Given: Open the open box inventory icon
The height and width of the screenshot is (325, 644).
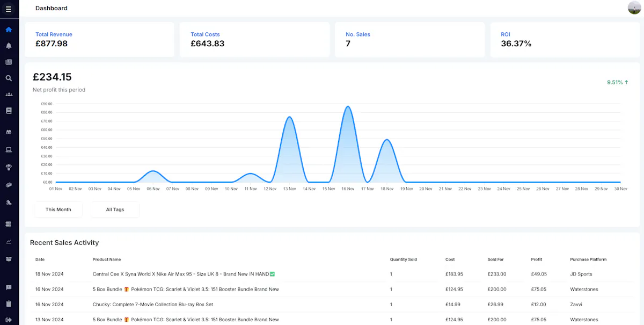Looking at the screenshot, I should pyautogui.click(x=9, y=259).
